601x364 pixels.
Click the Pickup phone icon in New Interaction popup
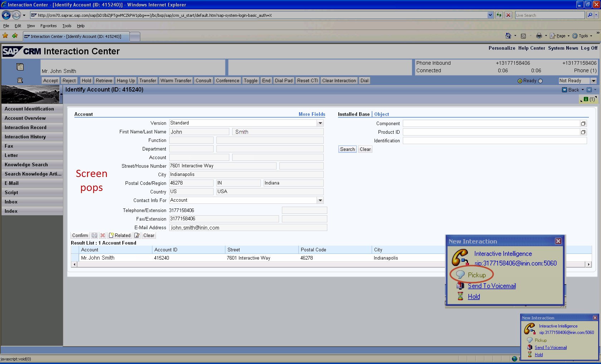pyautogui.click(x=460, y=275)
